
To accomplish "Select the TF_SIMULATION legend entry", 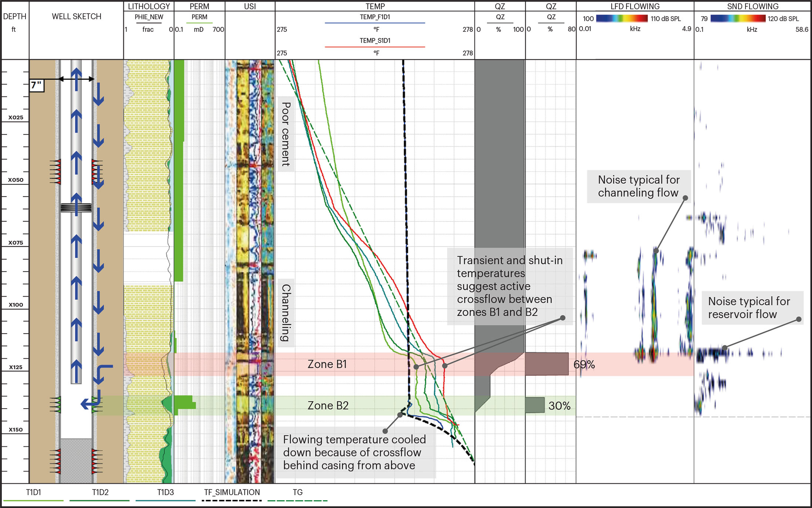I will 232,492.
